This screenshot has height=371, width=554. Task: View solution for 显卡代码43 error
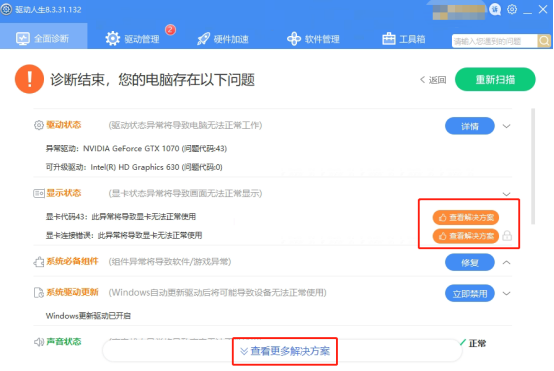coord(466,217)
